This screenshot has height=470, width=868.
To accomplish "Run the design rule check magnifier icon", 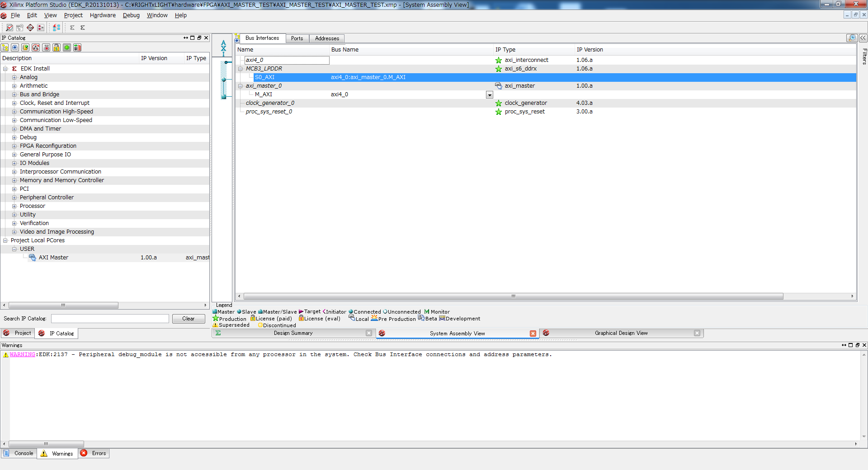I will pos(9,28).
